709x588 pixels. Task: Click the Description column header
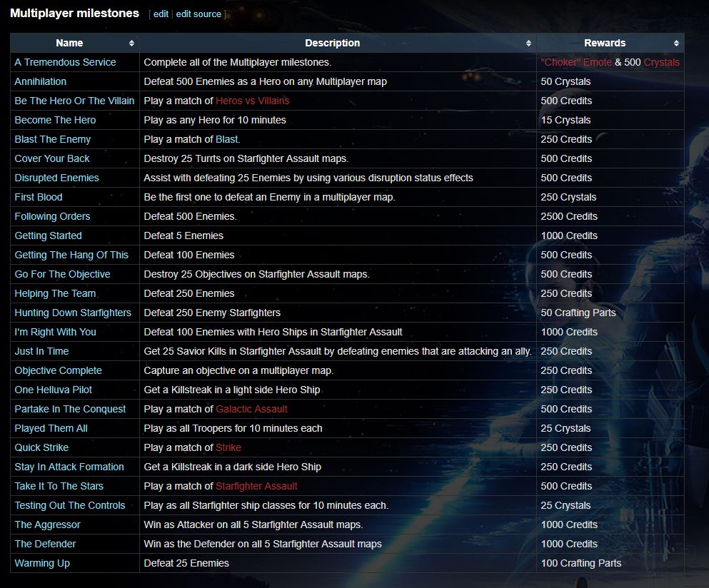click(332, 44)
